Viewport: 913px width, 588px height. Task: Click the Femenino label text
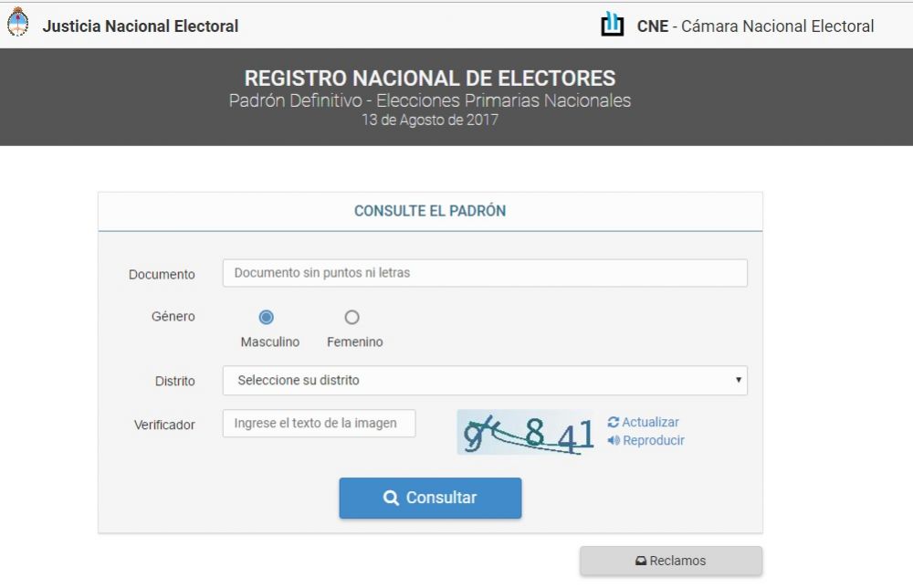(354, 341)
